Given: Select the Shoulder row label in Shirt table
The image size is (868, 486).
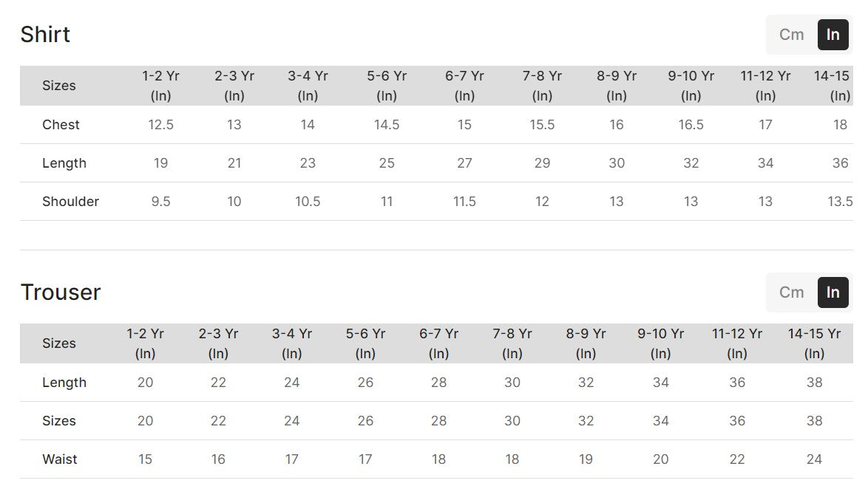Looking at the screenshot, I should (x=70, y=202).
